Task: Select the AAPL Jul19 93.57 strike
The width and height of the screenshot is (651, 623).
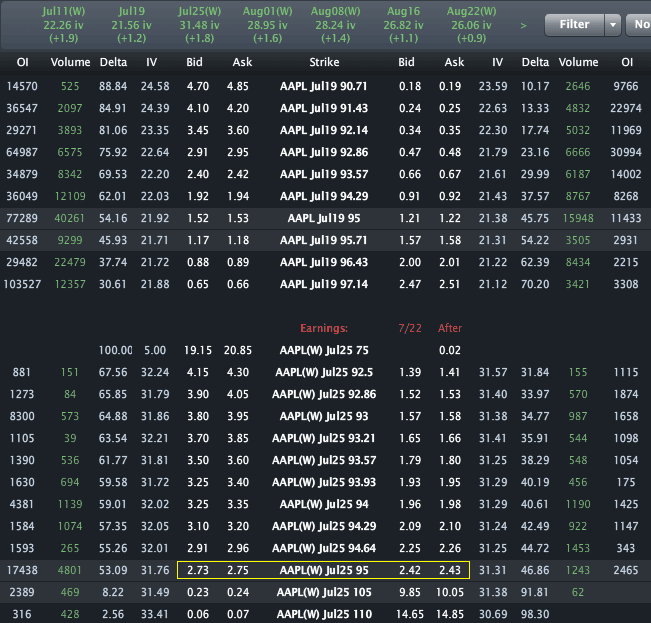Action: [323, 174]
